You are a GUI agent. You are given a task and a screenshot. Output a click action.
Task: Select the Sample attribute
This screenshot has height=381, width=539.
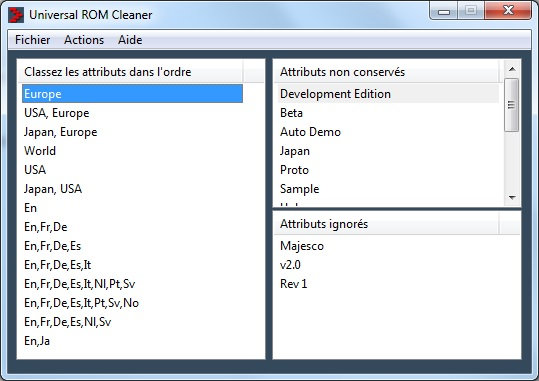click(x=388, y=188)
